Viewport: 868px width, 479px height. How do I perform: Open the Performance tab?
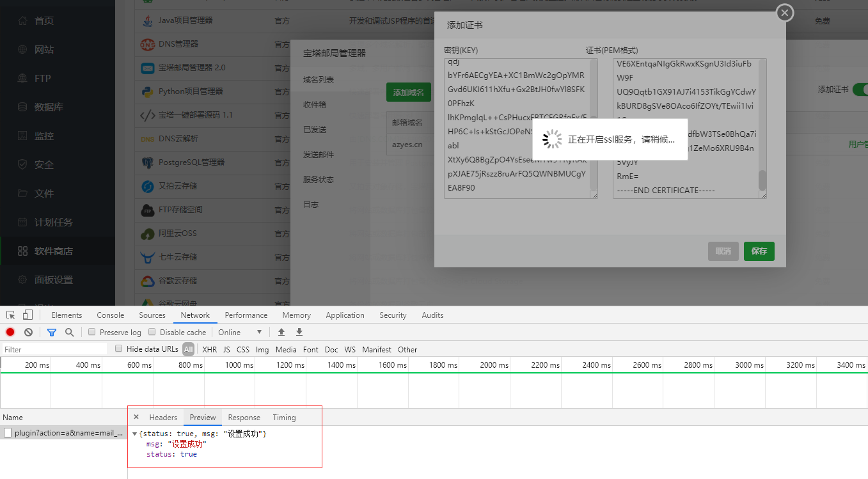click(x=246, y=315)
